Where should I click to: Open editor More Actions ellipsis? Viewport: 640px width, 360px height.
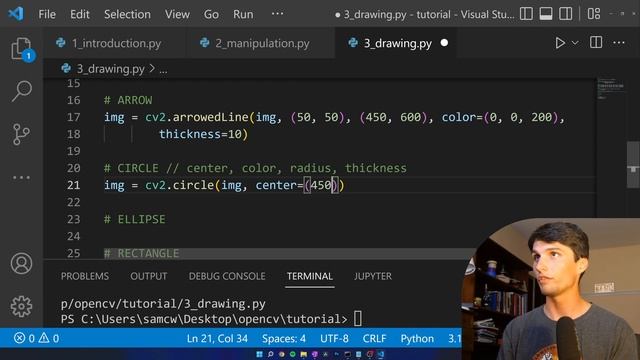619,42
